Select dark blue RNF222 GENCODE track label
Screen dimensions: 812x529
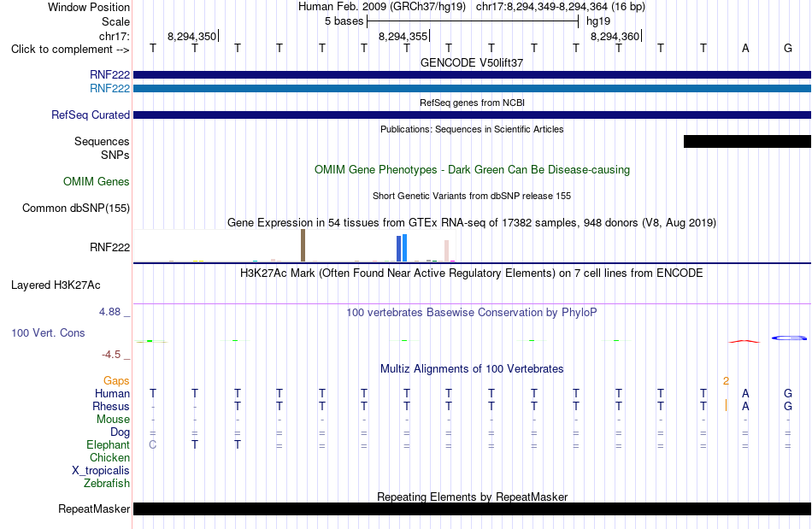[x=109, y=74]
